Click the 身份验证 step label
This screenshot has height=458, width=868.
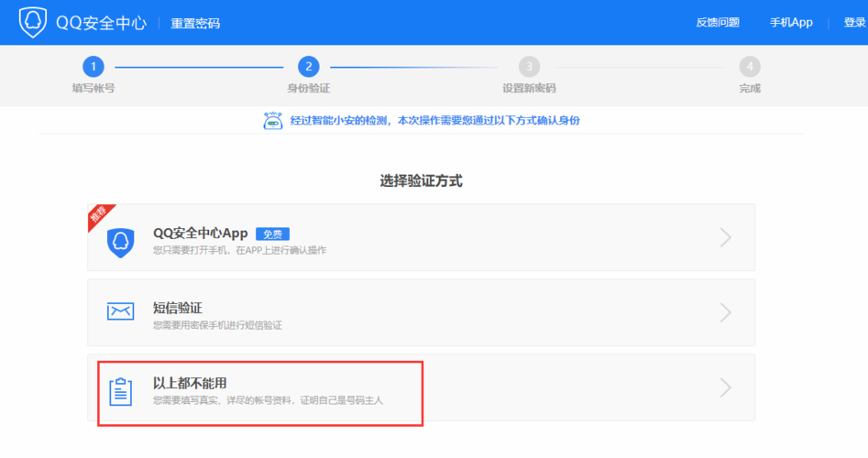pyautogui.click(x=308, y=88)
